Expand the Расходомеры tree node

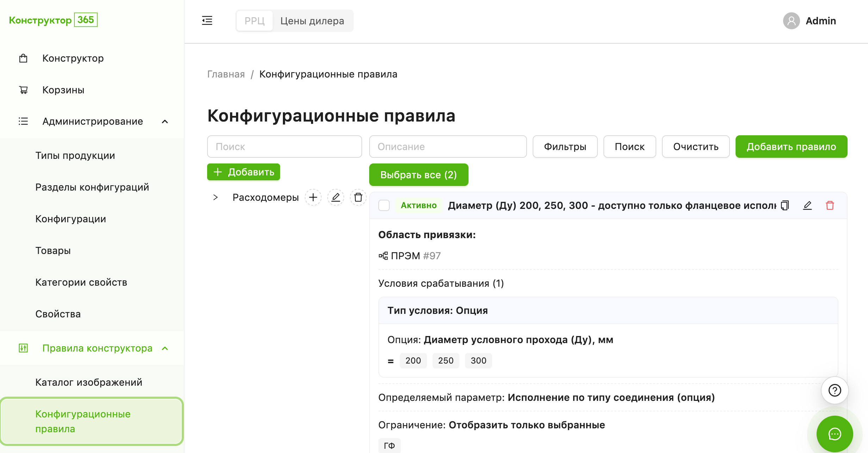(x=216, y=197)
